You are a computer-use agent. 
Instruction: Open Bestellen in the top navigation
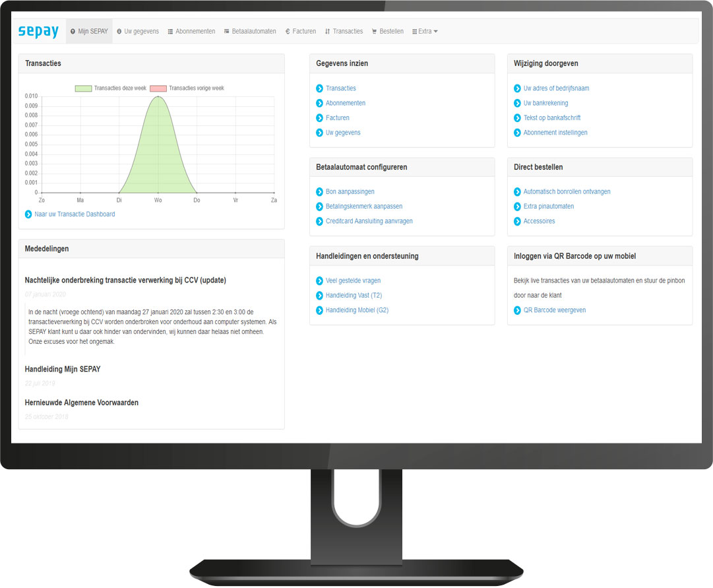(387, 32)
